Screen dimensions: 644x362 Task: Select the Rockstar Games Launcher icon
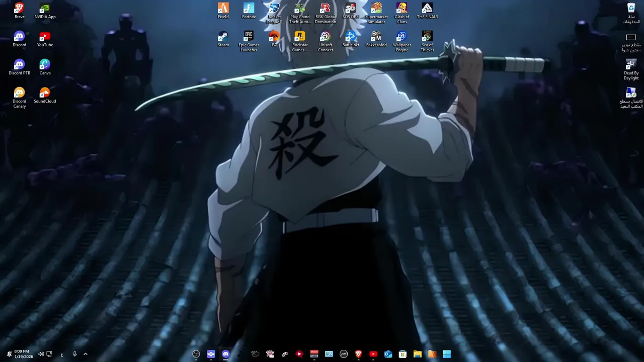pyautogui.click(x=300, y=42)
